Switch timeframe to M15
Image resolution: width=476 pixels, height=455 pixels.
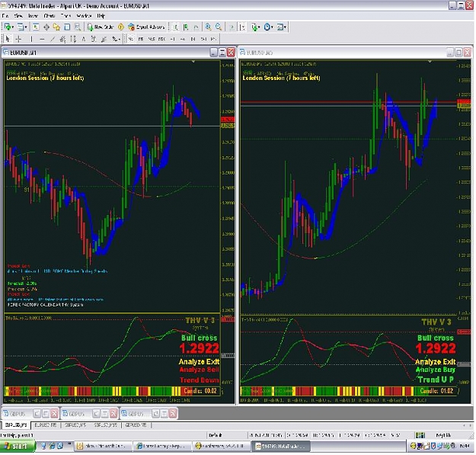coord(152,39)
